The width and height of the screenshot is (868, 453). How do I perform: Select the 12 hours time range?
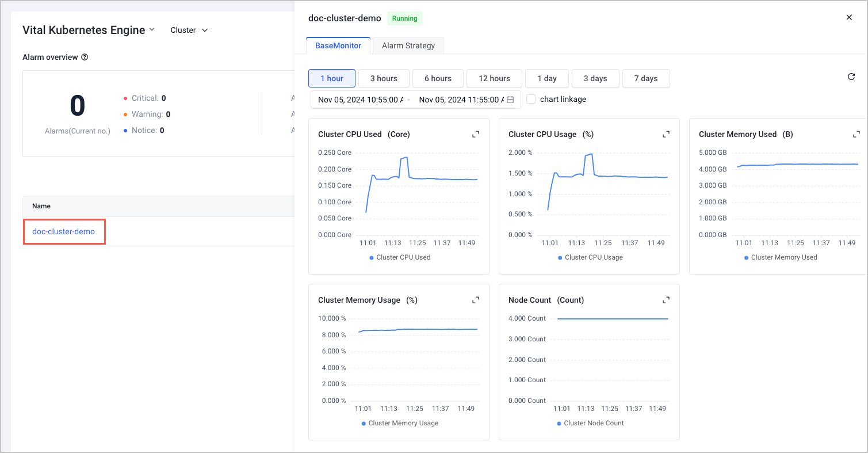(x=494, y=78)
